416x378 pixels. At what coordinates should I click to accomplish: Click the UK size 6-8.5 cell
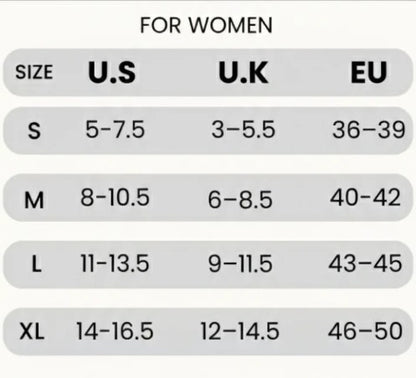240,200
